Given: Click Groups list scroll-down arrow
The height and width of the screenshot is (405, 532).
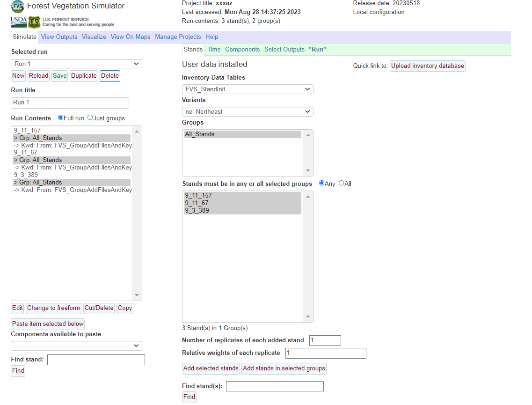Looking at the screenshot, I should click(x=308, y=170).
